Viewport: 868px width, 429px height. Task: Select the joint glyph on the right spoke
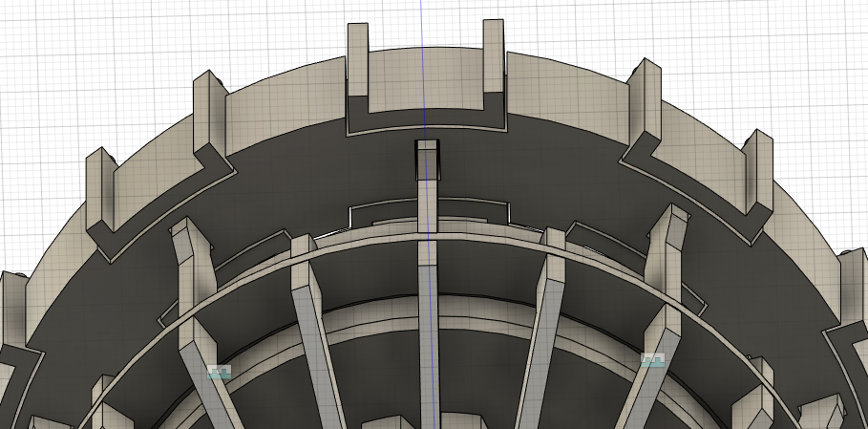pos(652,361)
